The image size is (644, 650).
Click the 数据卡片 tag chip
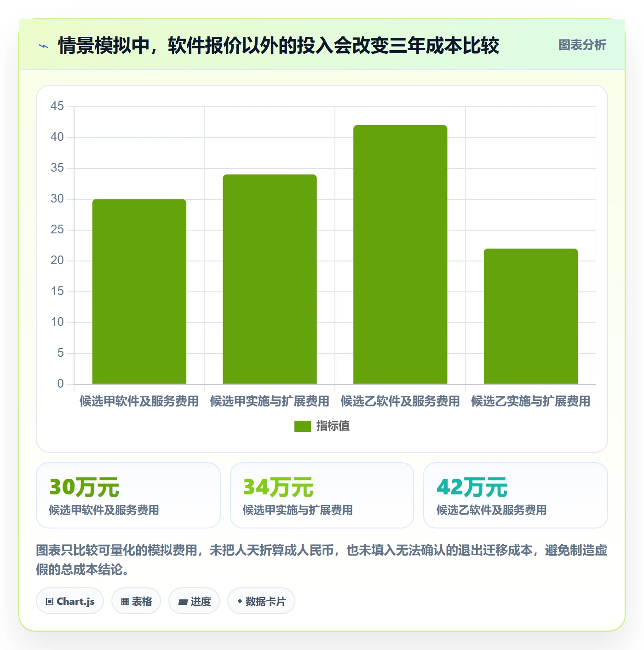(x=261, y=601)
